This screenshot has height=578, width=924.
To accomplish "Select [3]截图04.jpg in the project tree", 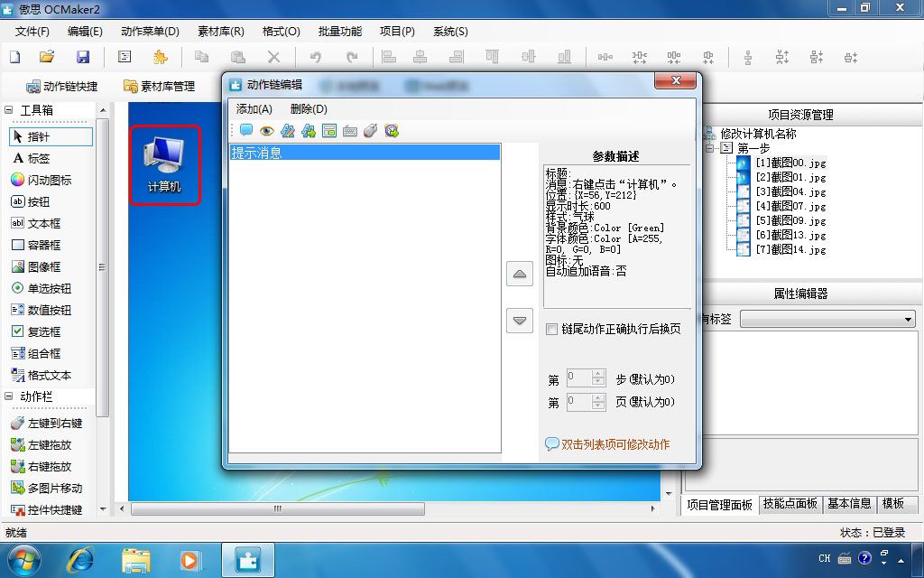I will click(x=790, y=191).
